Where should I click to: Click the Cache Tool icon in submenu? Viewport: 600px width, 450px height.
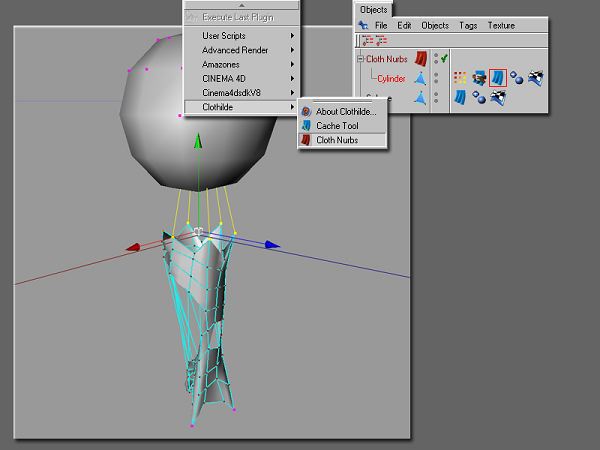306,126
